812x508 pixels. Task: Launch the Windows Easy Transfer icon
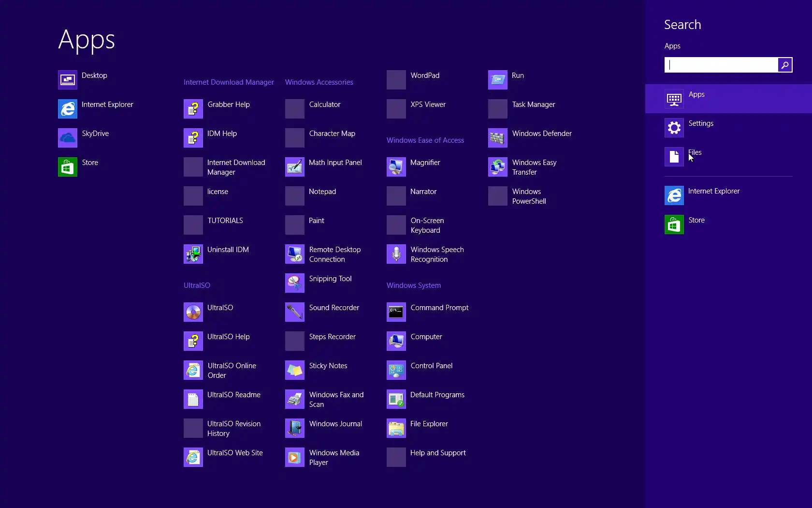pyautogui.click(x=498, y=167)
